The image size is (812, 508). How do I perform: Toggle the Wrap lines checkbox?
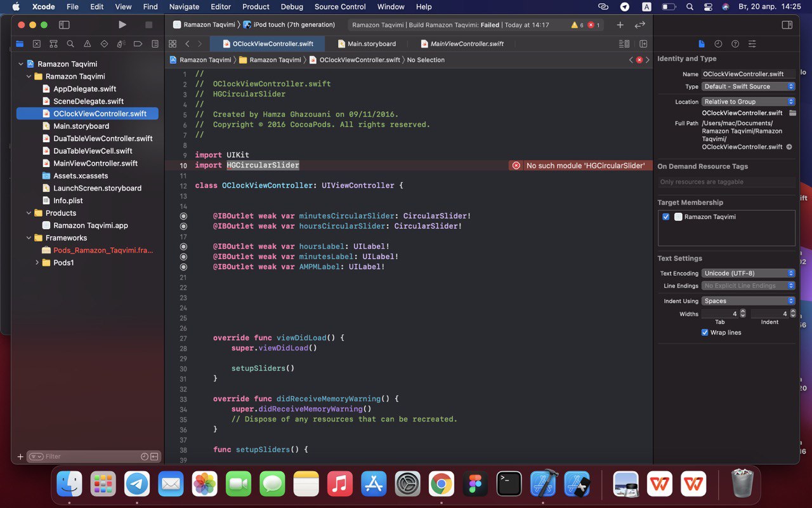click(705, 332)
